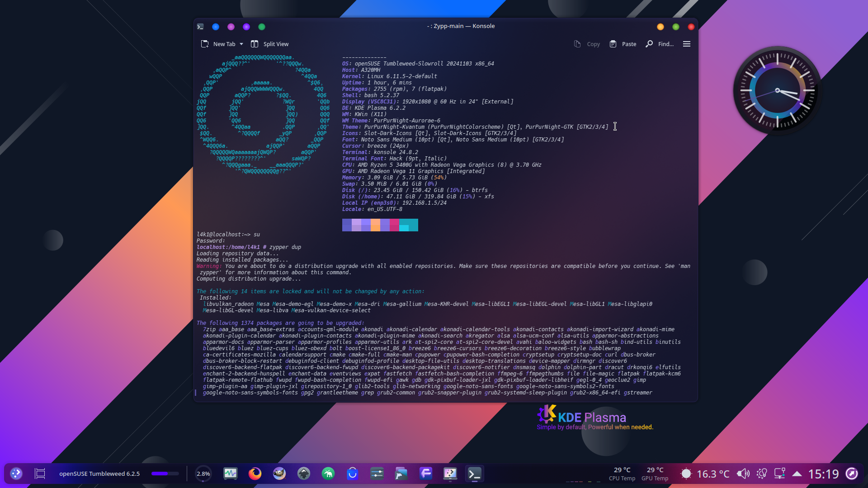Image resolution: width=868 pixels, height=488 pixels.
Task: Open System Settings sliders icon
Action: pyautogui.click(x=377, y=474)
